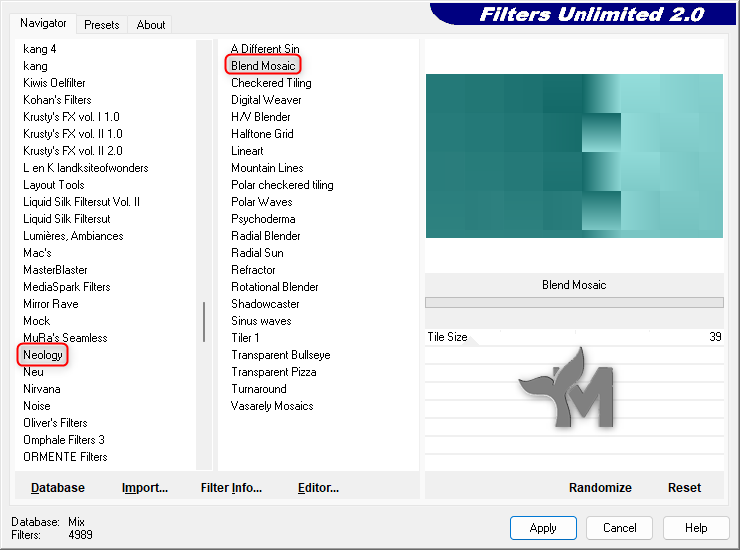This screenshot has width=740, height=550.
Task: Choose MediaSpark Filters category
Action: (x=67, y=287)
